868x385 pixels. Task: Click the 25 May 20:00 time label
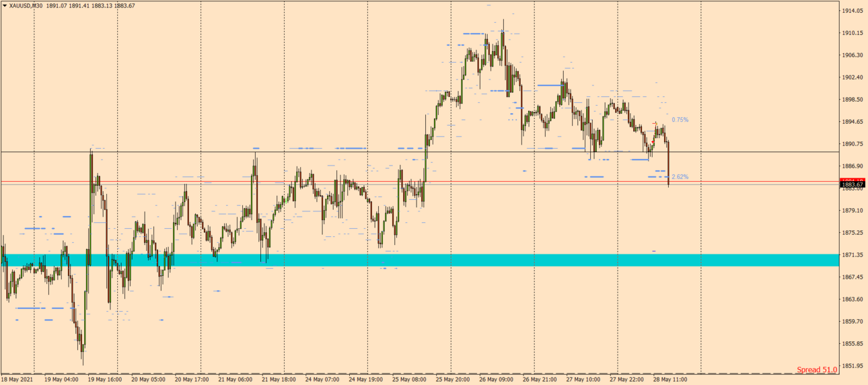coord(453,380)
